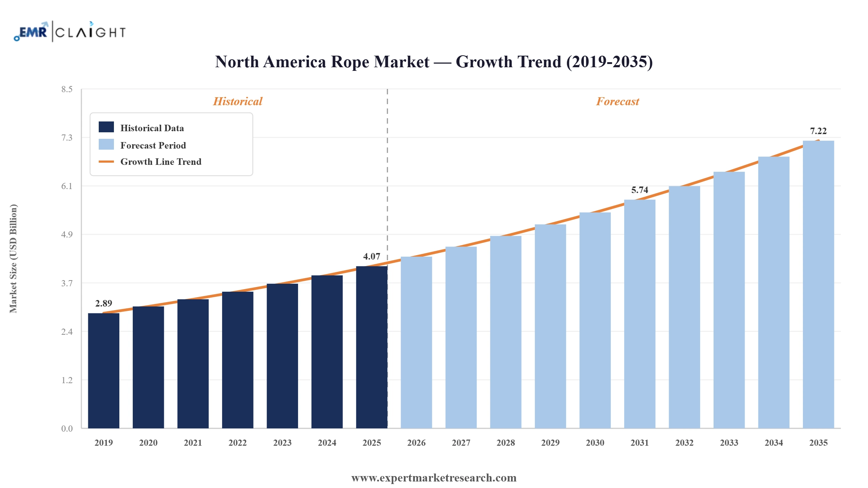Screen dimensions: 868x488
Task: Click the 2019 bar
Action: pyautogui.click(x=104, y=371)
